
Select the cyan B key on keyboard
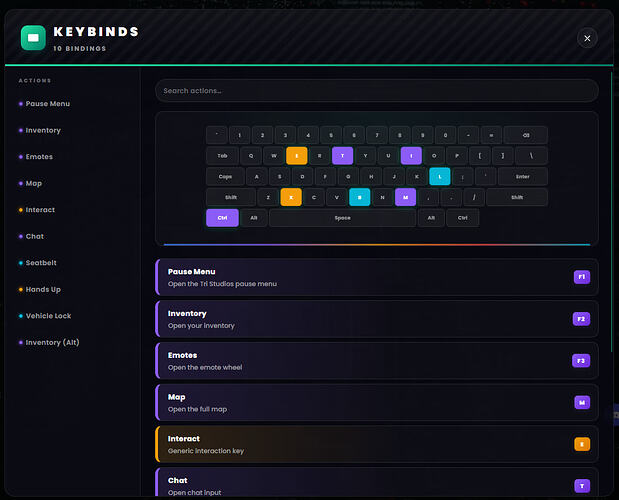coord(359,197)
